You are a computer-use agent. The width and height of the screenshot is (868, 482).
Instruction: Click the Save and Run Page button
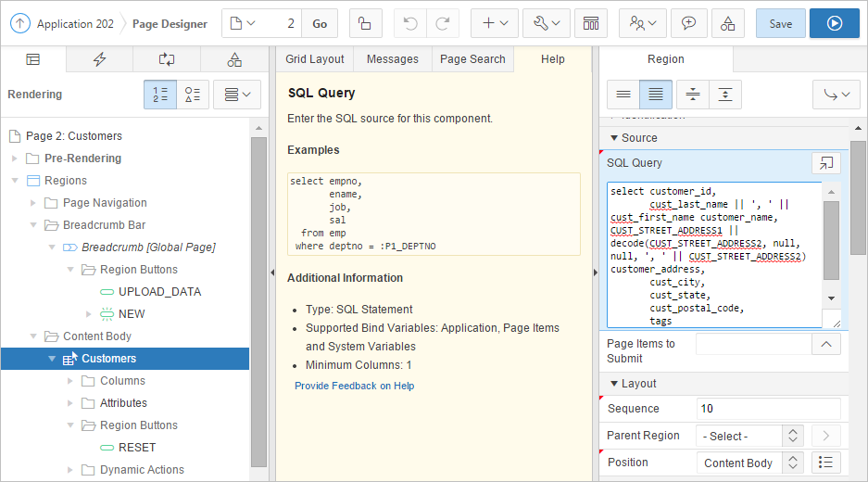[834, 23]
